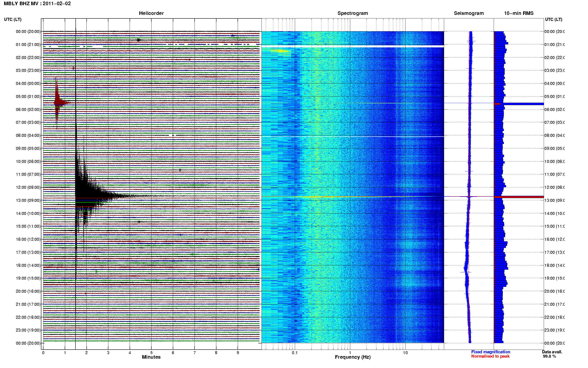
Task: Click the left time label '05:00 (01:00)'
Action: 28,96
